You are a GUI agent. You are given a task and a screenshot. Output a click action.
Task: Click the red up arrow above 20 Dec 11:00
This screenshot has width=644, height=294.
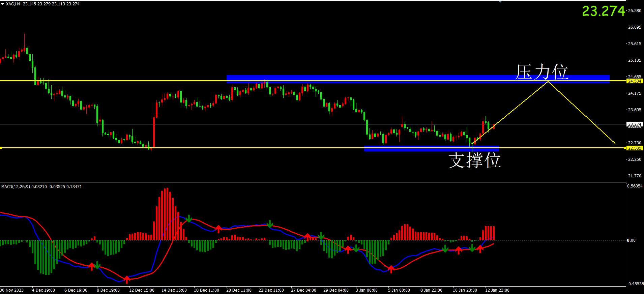(x=218, y=229)
